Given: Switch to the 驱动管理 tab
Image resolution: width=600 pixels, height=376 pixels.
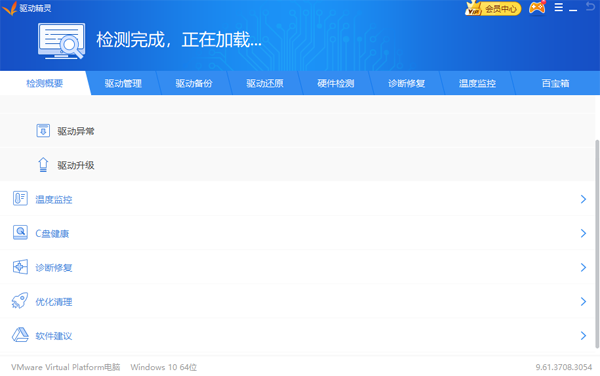Looking at the screenshot, I should coord(123,83).
